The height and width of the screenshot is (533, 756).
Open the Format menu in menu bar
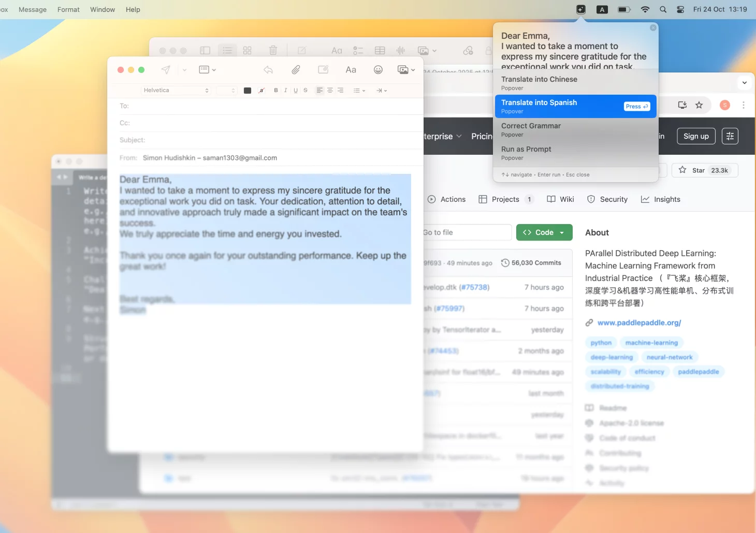(68, 9)
